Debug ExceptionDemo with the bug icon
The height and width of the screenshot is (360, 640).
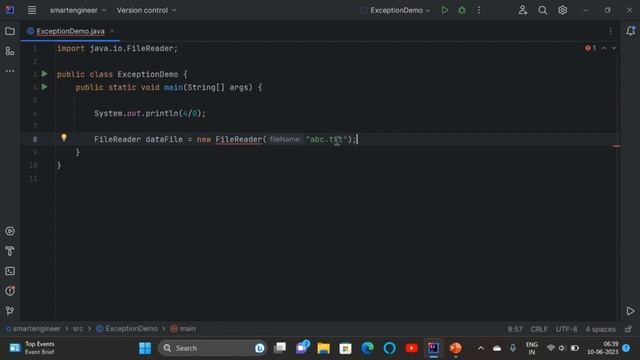click(462, 10)
